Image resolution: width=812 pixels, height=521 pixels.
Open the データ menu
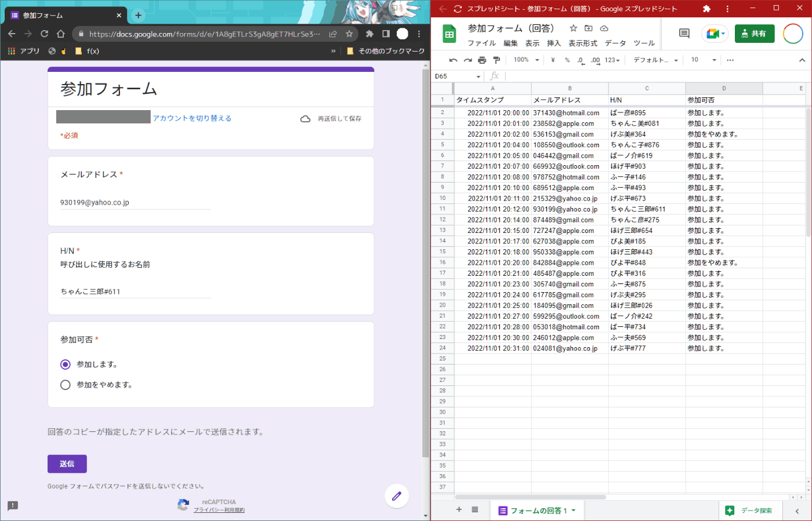615,43
